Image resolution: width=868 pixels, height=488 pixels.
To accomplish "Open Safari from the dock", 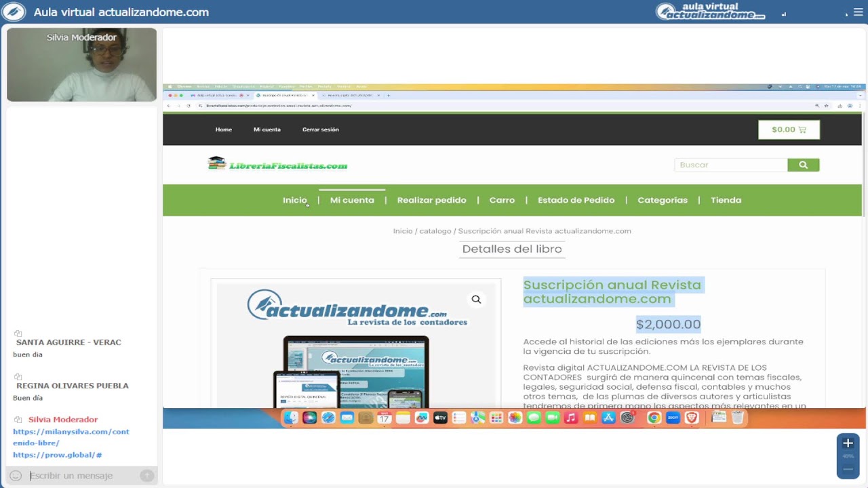I will tap(328, 418).
